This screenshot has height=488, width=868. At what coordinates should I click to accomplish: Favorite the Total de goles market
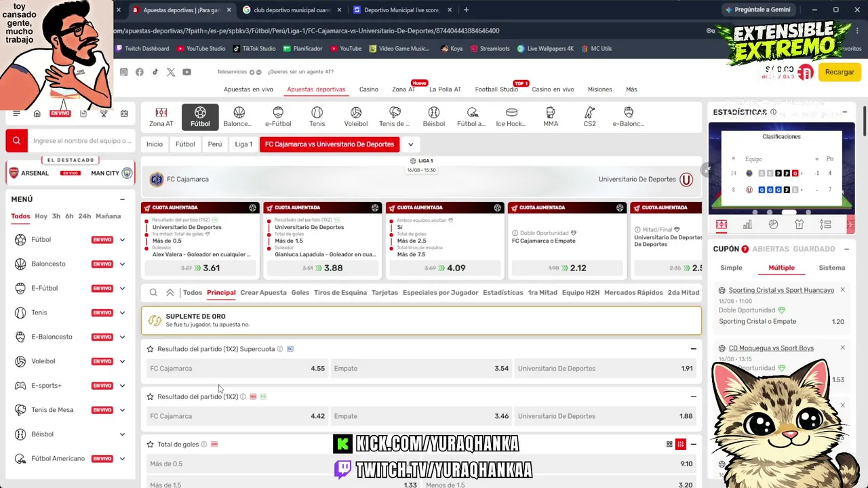click(x=150, y=445)
